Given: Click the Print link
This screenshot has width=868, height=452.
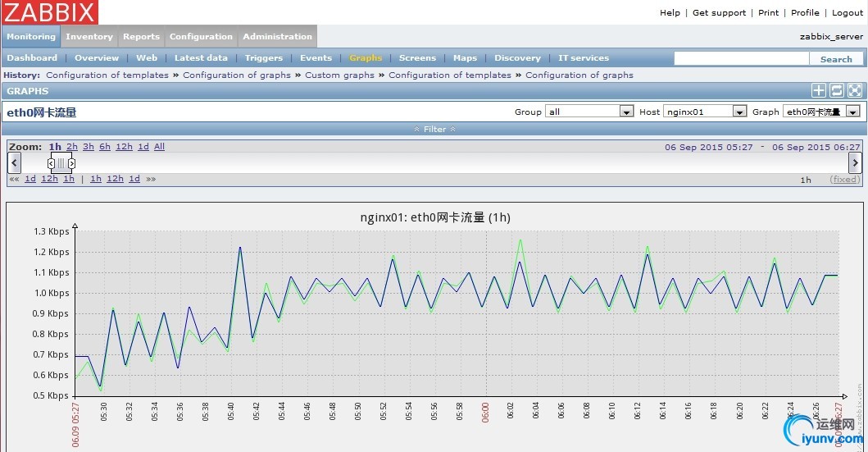Looking at the screenshot, I should (768, 13).
